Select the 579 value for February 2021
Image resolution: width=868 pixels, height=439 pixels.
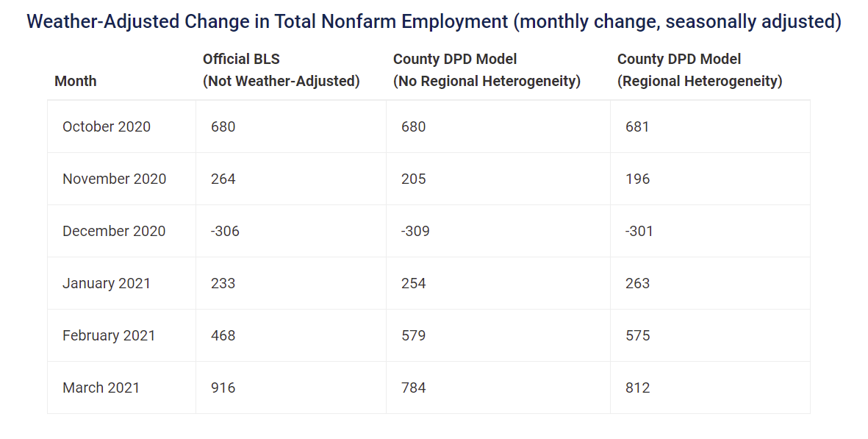click(x=414, y=335)
